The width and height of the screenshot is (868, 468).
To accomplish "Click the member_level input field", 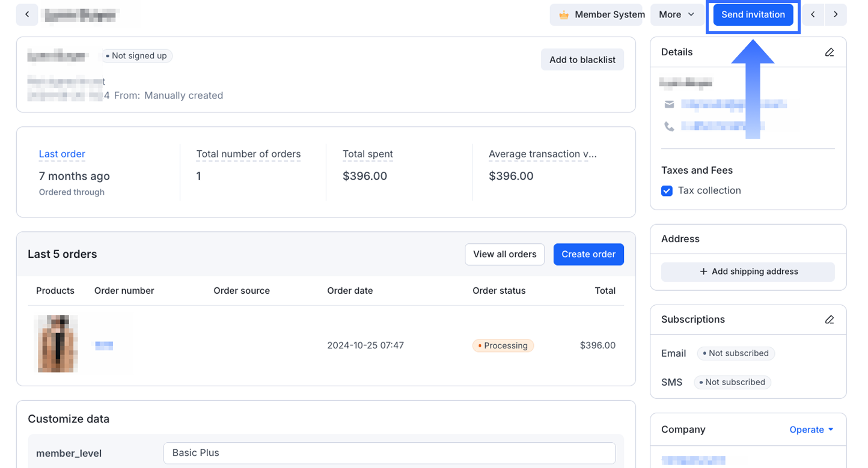I will pos(389,453).
